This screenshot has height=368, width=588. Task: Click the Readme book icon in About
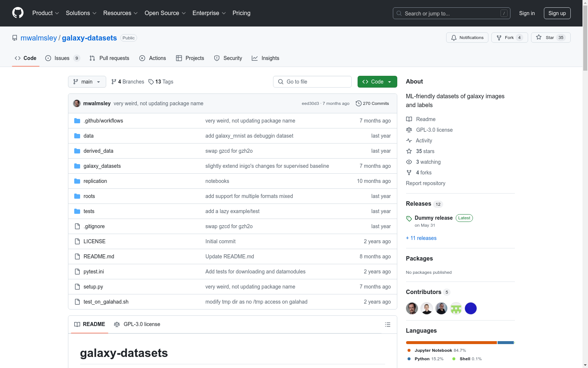point(409,119)
